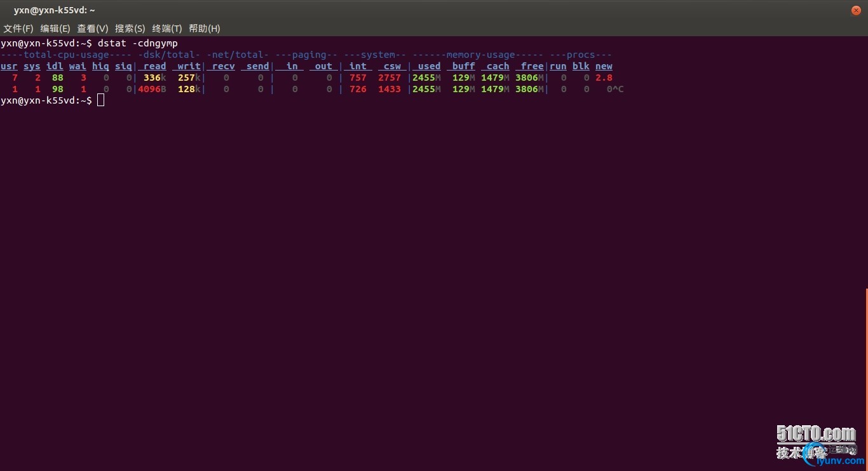The height and width of the screenshot is (471, 868).
Task: Click the read column header
Action: 152,66
